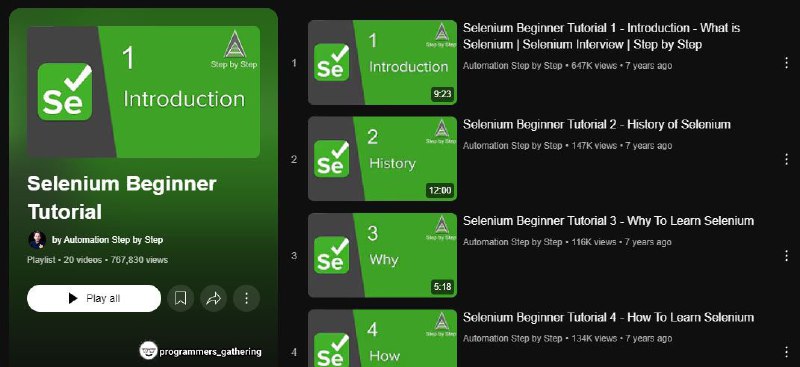This screenshot has width=800, height=367.
Task: Click channel name beside 647K views
Action: pyautogui.click(x=512, y=66)
